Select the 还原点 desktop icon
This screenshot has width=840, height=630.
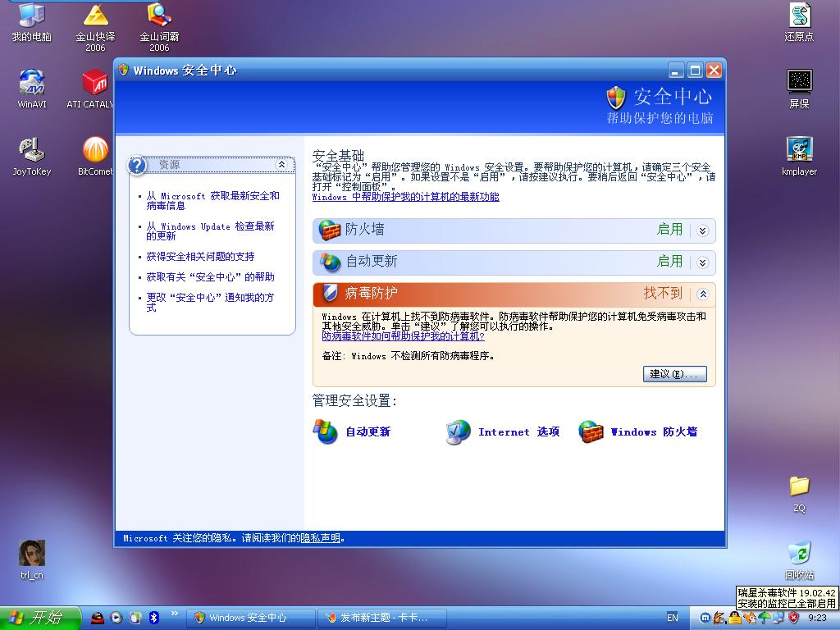pos(799,22)
